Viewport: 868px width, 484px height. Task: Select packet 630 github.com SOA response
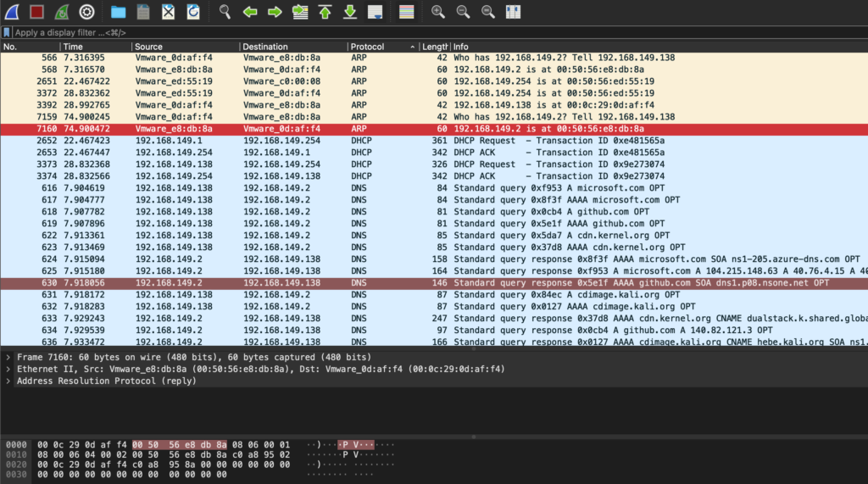434,283
